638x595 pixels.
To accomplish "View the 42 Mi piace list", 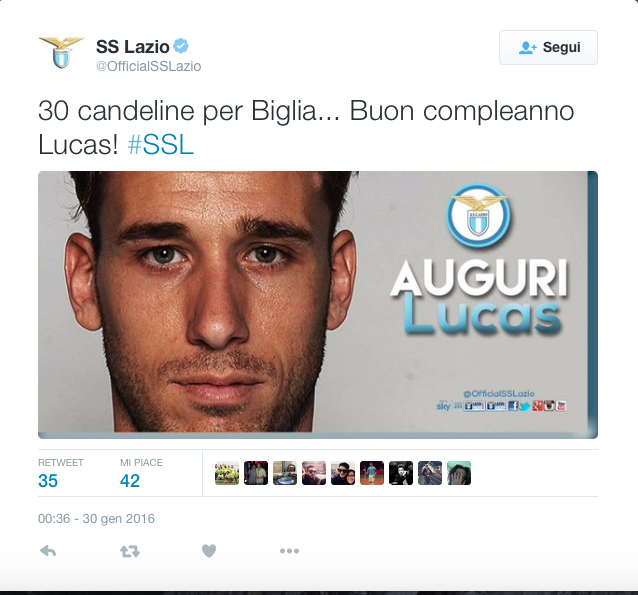I will point(141,473).
